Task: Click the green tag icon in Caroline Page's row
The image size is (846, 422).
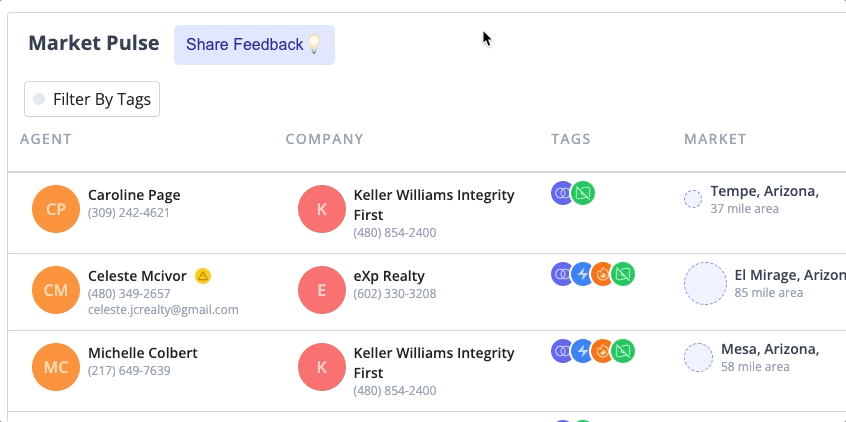Action: [583, 193]
